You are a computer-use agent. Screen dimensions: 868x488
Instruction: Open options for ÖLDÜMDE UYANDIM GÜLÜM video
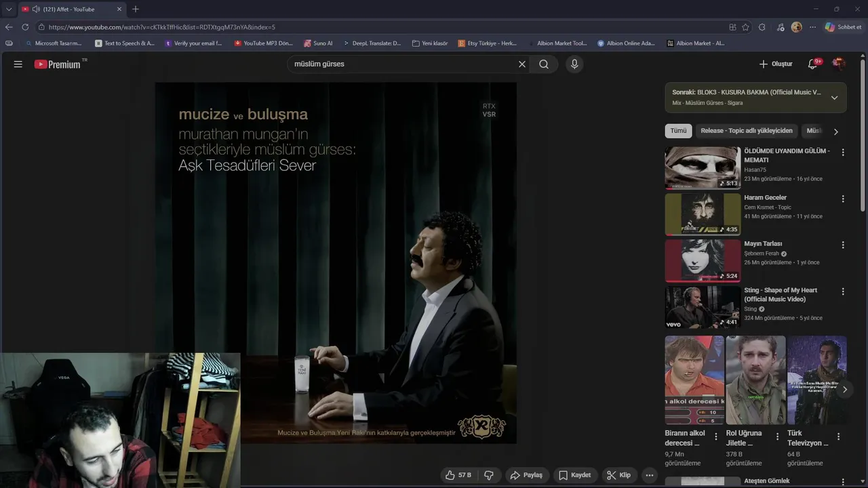(x=843, y=152)
